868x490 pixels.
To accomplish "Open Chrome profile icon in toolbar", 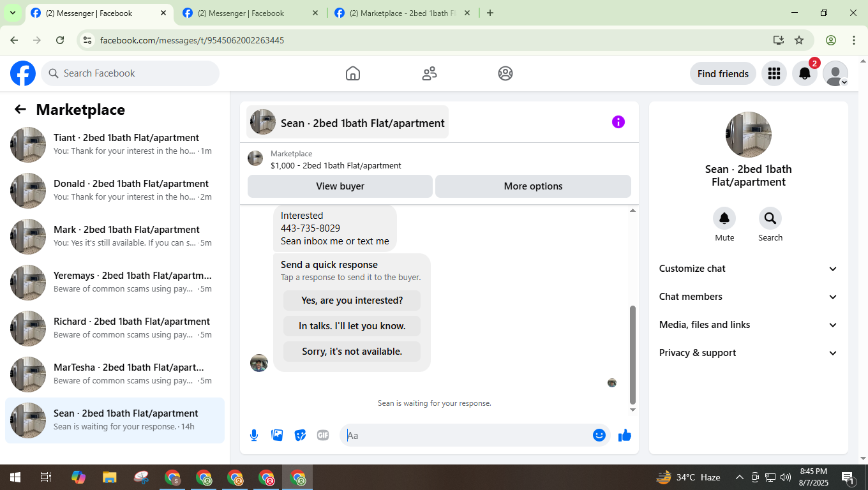I will (831, 40).
